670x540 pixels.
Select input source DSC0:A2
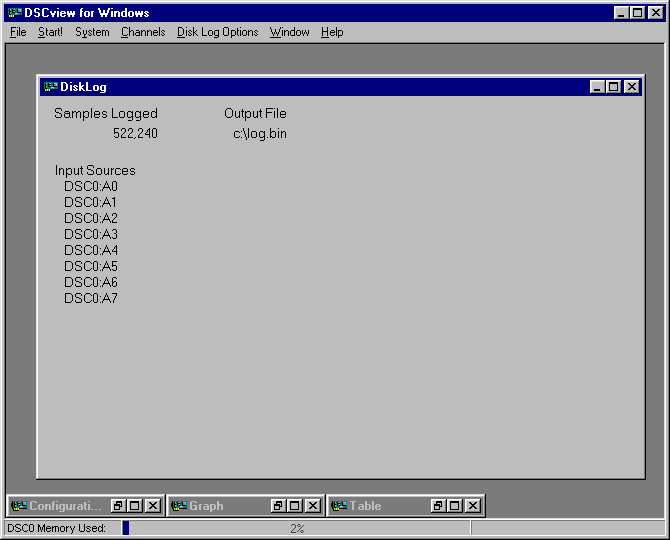(x=91, y=218)
